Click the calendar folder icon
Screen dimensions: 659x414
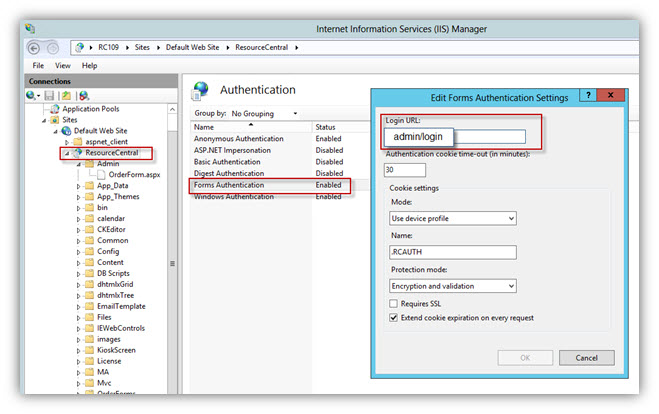pos(90,218)
